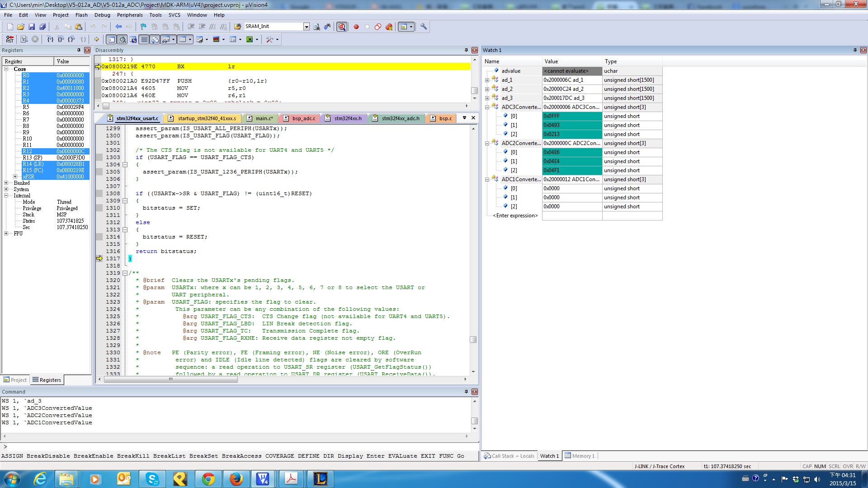Close the Watch 1 panel
The width and height of the screenshot is (868, 488).
pyautogui.click(x=863, y=50)
